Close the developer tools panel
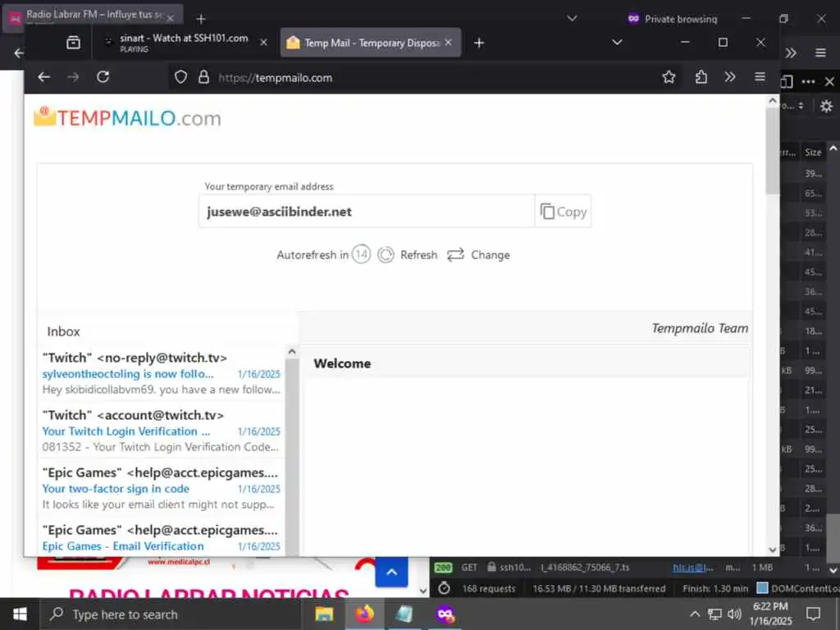840x630 pixels. [829, 81]
